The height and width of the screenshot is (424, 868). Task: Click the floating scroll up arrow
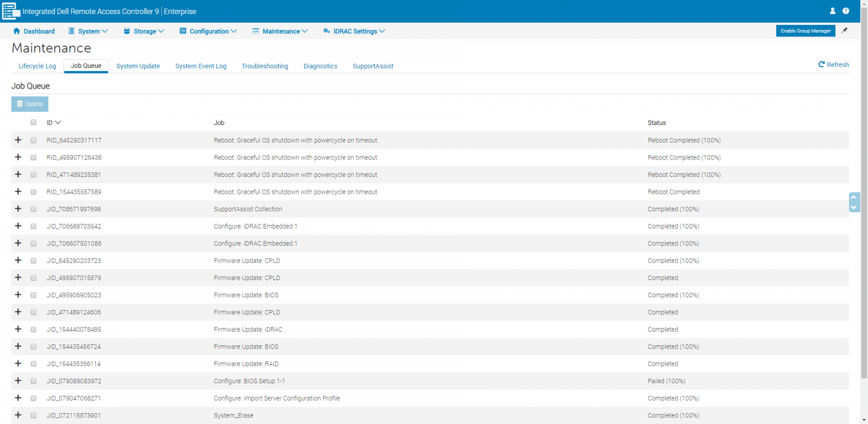(854, 197)
